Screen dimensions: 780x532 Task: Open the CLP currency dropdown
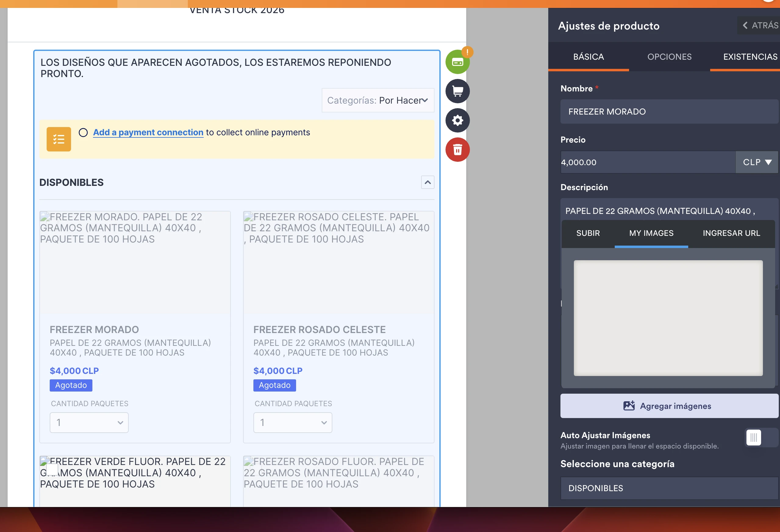(x=757, y=162)
